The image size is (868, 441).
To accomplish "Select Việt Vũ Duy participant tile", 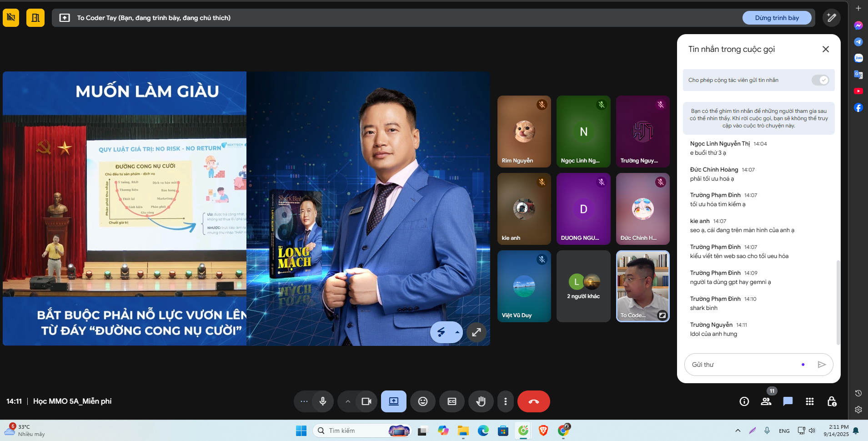I will coord(524,286).
